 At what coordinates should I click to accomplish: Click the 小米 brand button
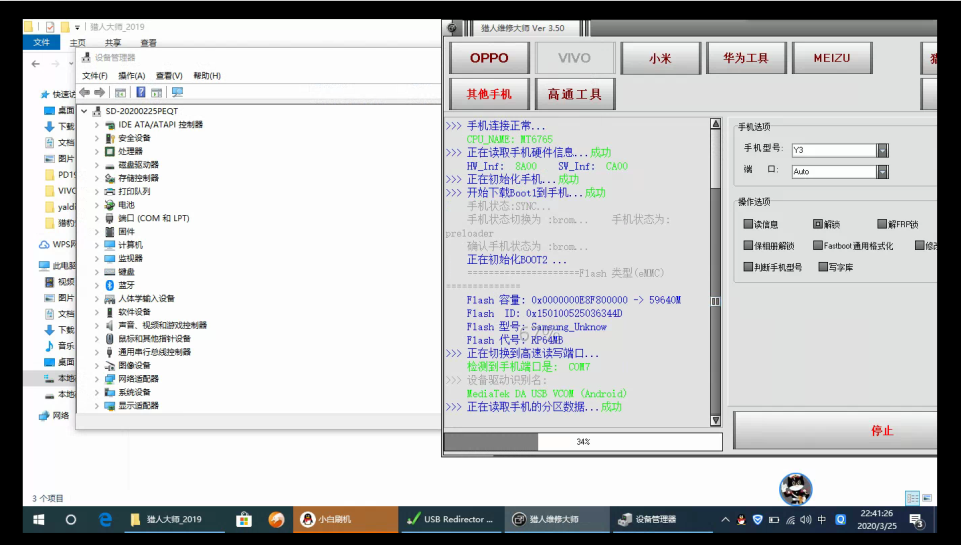[x=660, y=58]
